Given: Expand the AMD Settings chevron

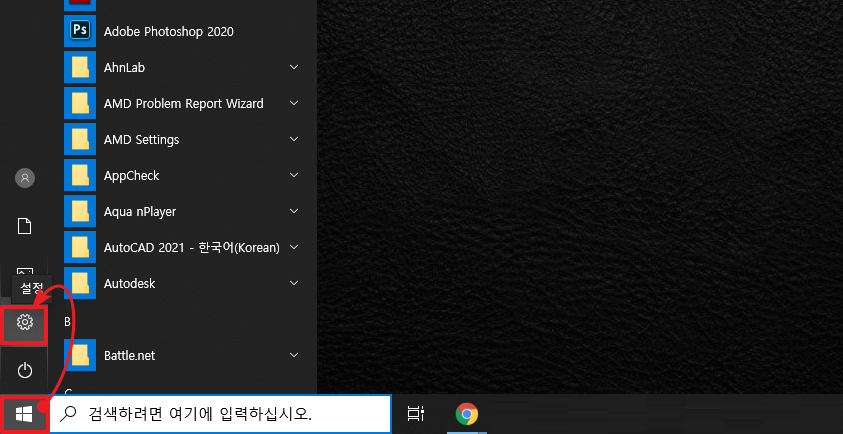Looking at the screenshot, I should [294, 139].
